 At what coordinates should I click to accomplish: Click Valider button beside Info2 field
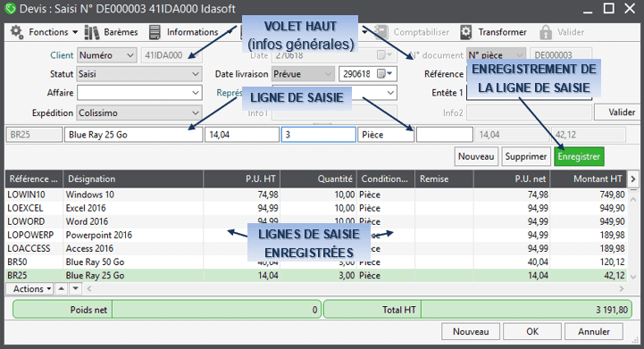pos(618,112)
